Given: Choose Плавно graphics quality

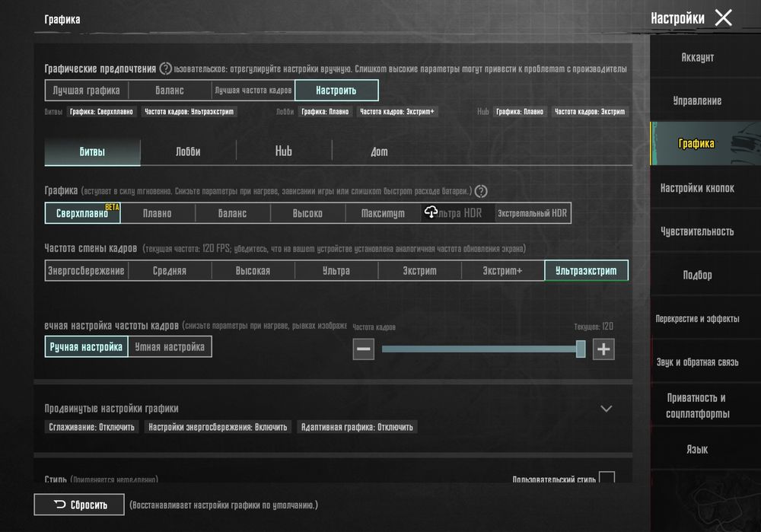Looking at the screenshot, I should pos(158,213).
